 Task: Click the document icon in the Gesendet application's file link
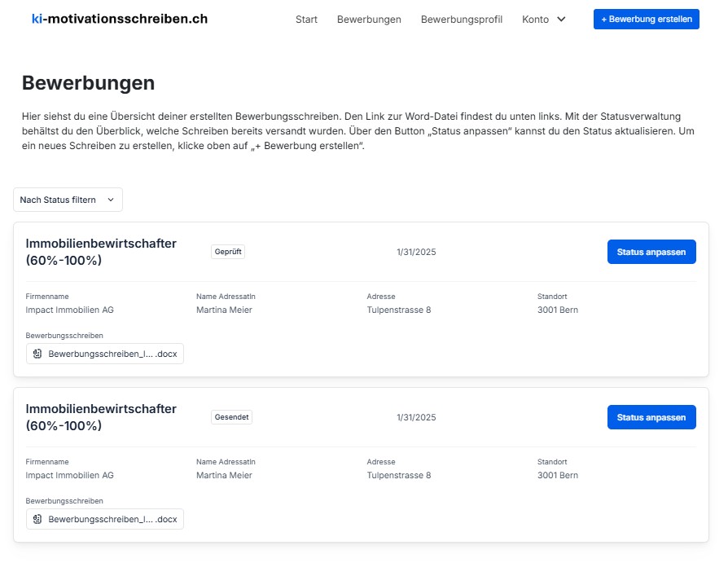click(37, 519)
